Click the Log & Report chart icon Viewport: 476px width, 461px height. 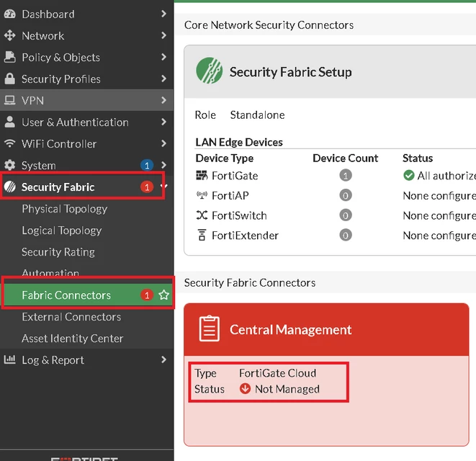click(9, 359)
